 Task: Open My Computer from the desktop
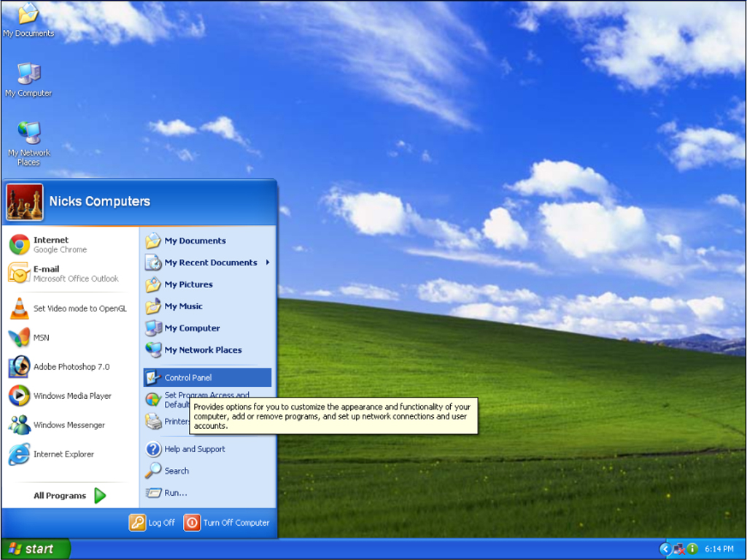coord(28,77)
